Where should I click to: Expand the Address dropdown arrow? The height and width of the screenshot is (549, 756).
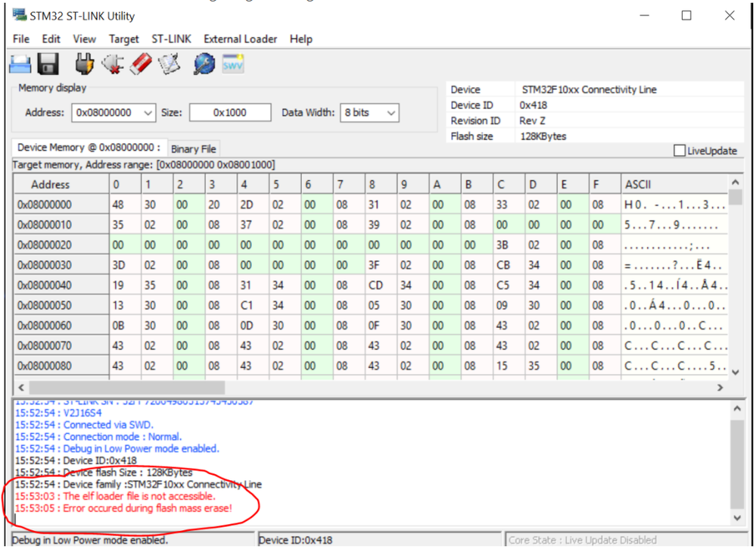pos(148,113)
